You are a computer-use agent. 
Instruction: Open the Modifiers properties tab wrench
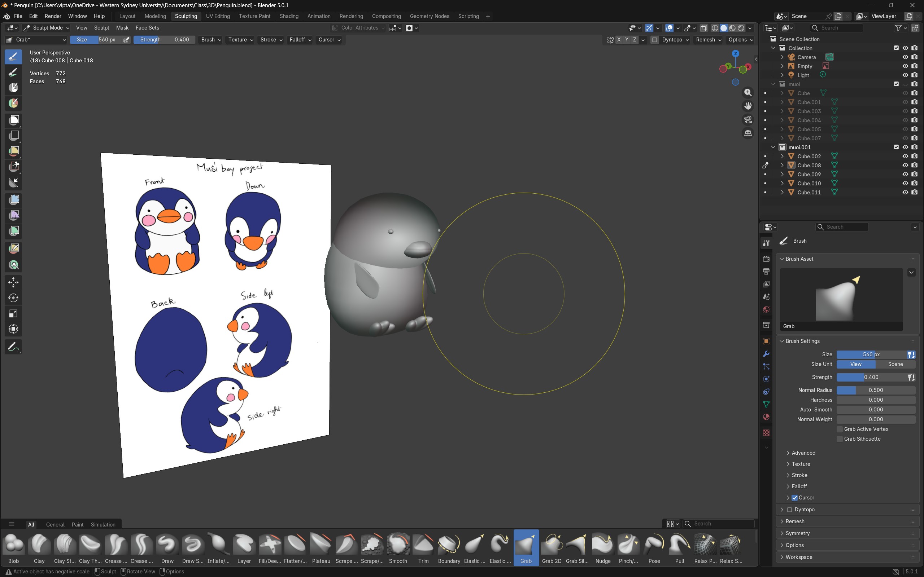click(766, 354)
